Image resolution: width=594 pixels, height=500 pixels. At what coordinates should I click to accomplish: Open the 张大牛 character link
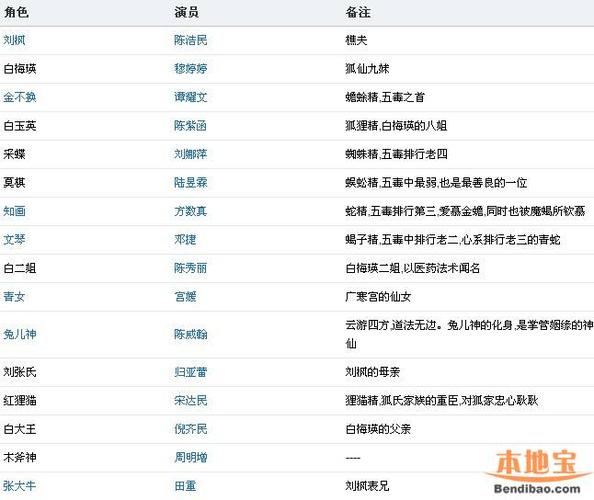coord(20,486)
